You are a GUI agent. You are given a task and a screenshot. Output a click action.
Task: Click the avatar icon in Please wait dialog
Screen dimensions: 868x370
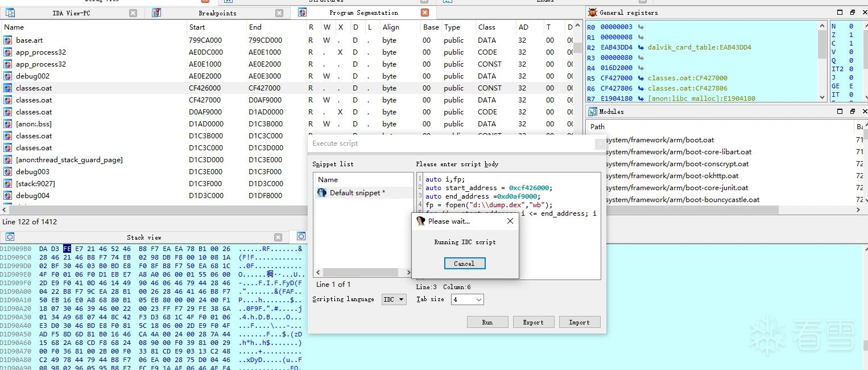click(421, 221)
